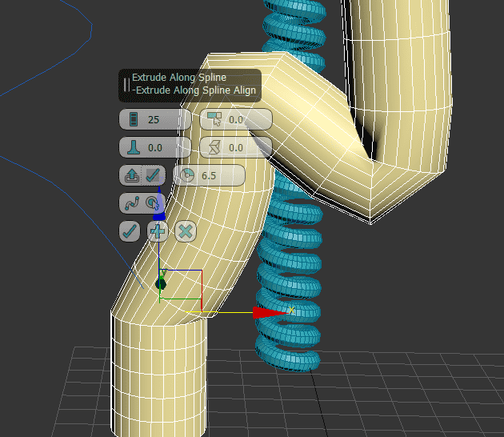Click the blue Z-axis cone of the gizmo
504x437 pixels.
click(x=158, y=205)
